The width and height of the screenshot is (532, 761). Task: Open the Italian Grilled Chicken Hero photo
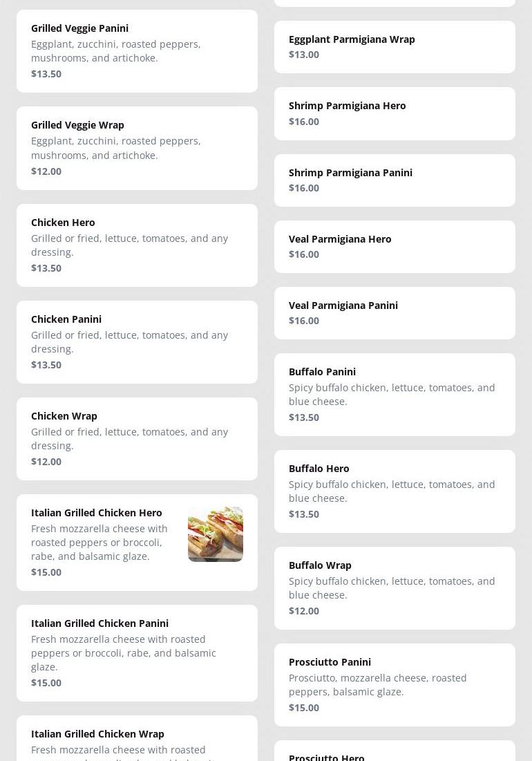click(x=215, y=534)
